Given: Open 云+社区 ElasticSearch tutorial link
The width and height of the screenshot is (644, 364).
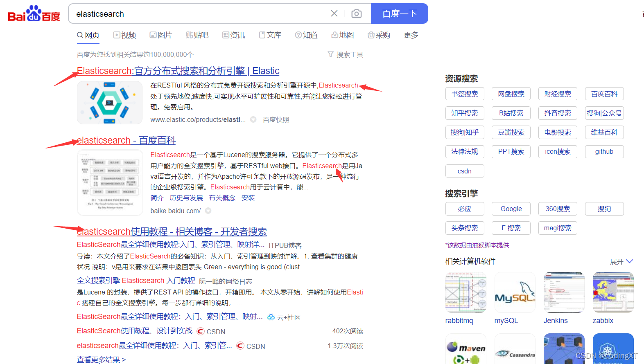Looking at the screenshot, I should [170, 317].
